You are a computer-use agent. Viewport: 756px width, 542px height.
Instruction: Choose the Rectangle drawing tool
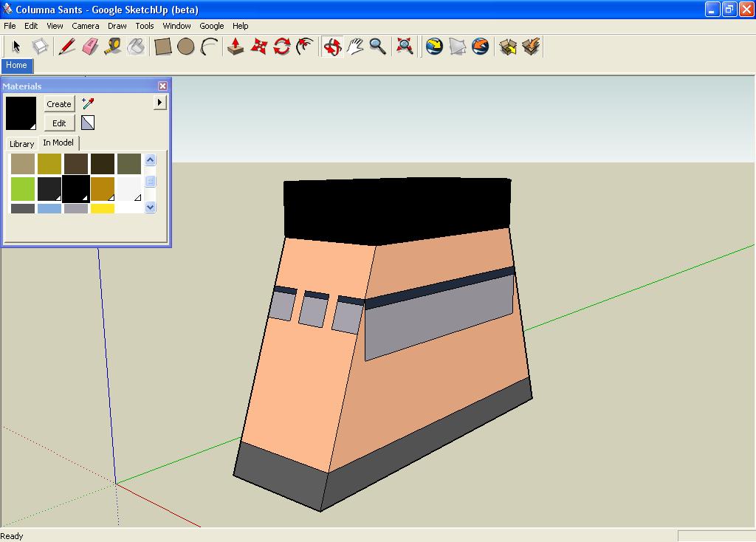click(x=162, y=47)
